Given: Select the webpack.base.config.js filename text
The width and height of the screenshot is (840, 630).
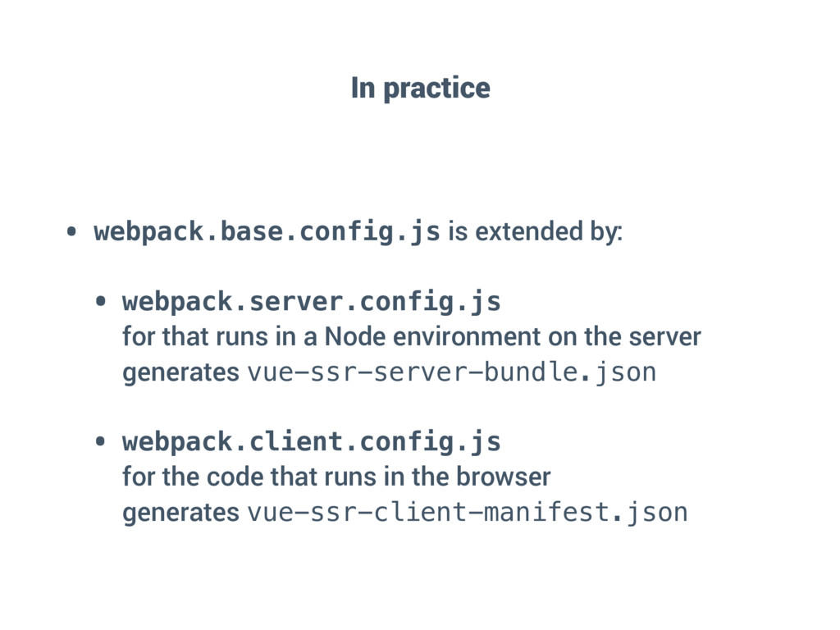Looking at the screenshot, I should (x=267, y=232).
